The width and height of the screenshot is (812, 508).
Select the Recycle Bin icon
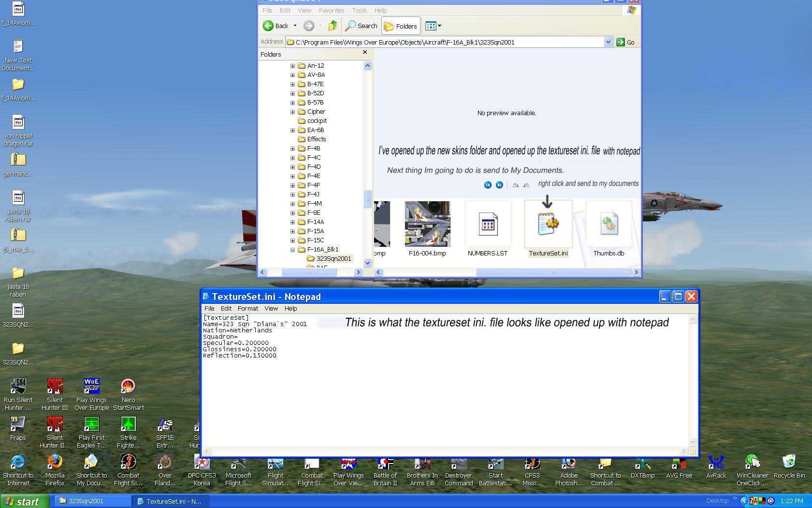click(x=789, y=466)
